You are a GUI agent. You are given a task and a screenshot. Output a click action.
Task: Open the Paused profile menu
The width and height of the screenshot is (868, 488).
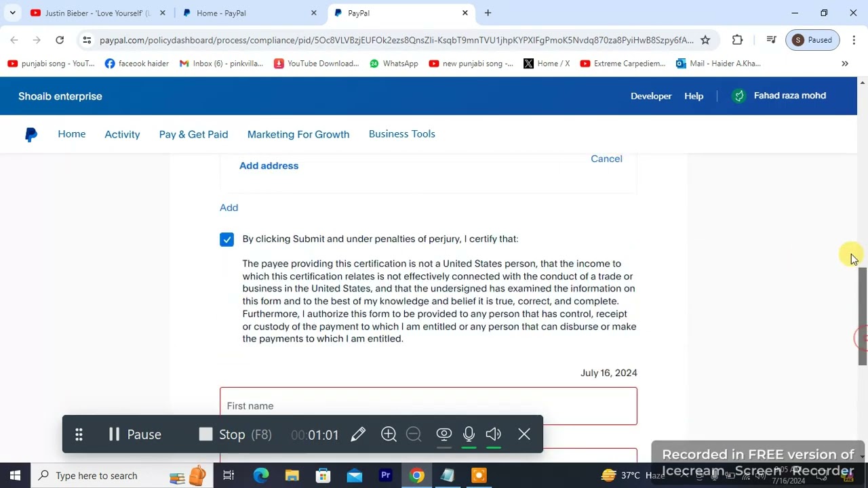813,40
